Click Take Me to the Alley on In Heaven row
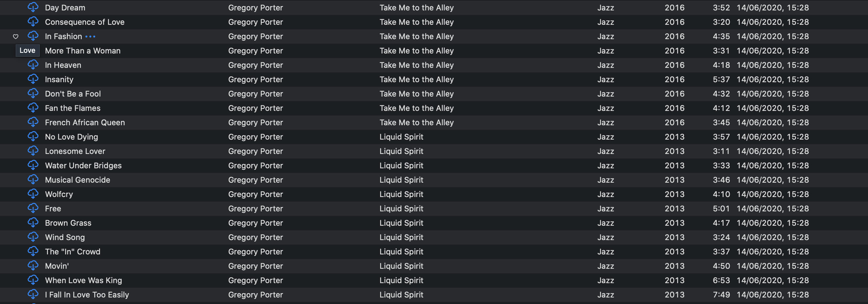Viewport: 868px width, 304px height. click(416, 65)
